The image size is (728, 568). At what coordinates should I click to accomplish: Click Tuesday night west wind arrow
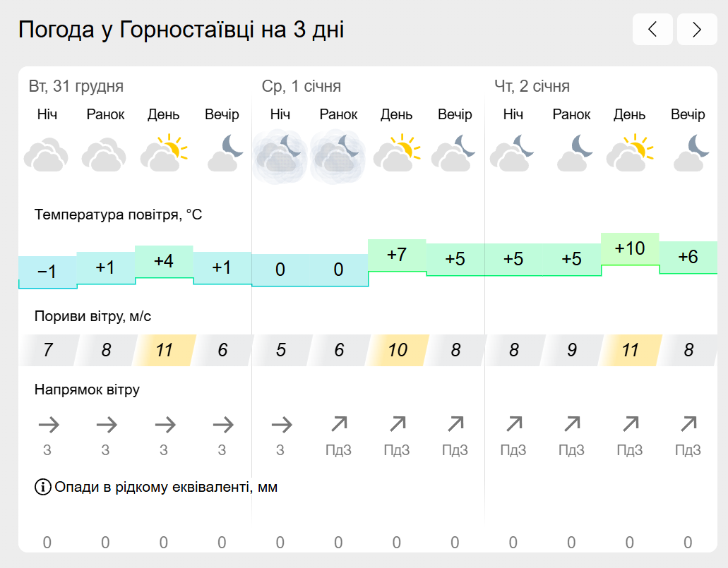(49, 425)
